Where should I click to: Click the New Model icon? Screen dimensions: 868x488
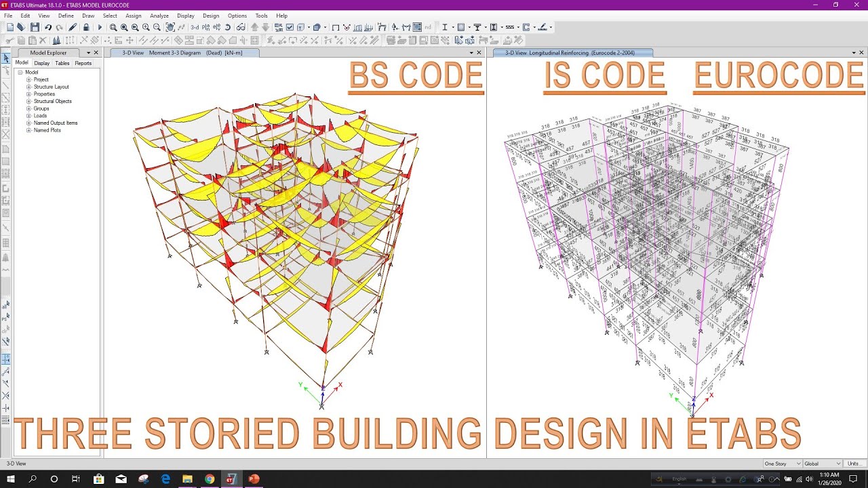click(10, 27)
